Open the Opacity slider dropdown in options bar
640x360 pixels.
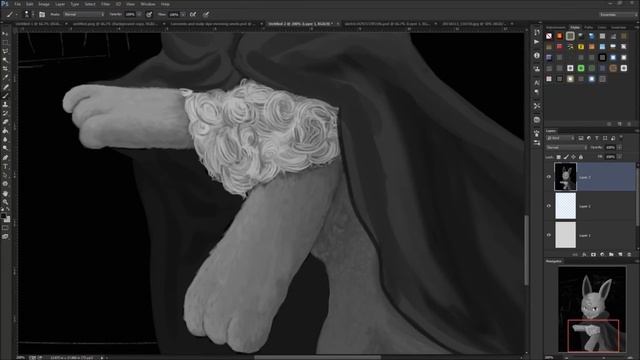[x=139, y=14]
